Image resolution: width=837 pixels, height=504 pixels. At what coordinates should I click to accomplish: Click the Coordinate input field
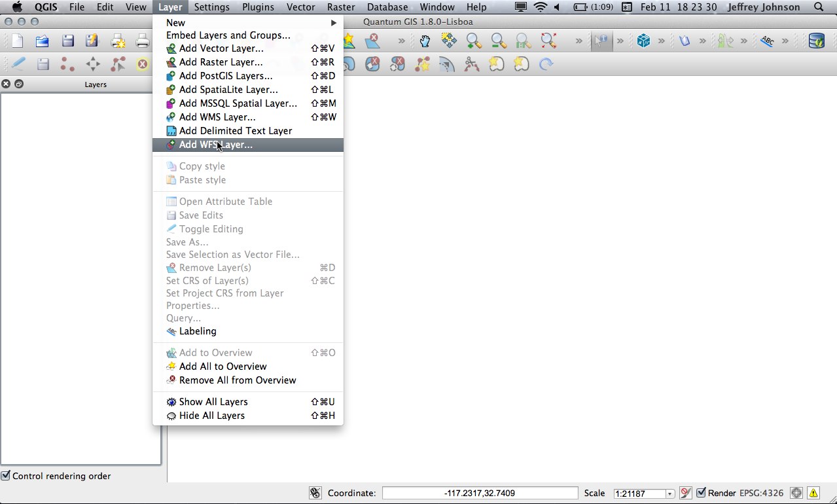[x=480, y=493]
